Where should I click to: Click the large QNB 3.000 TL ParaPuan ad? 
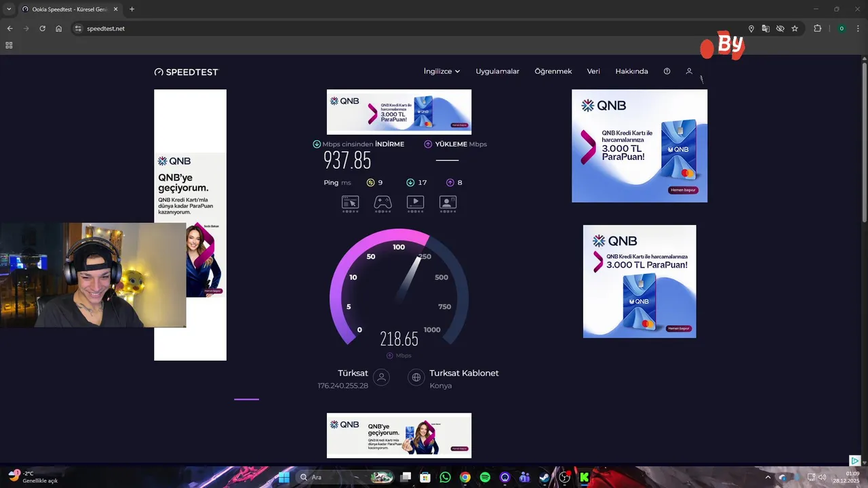click(639, 146)
